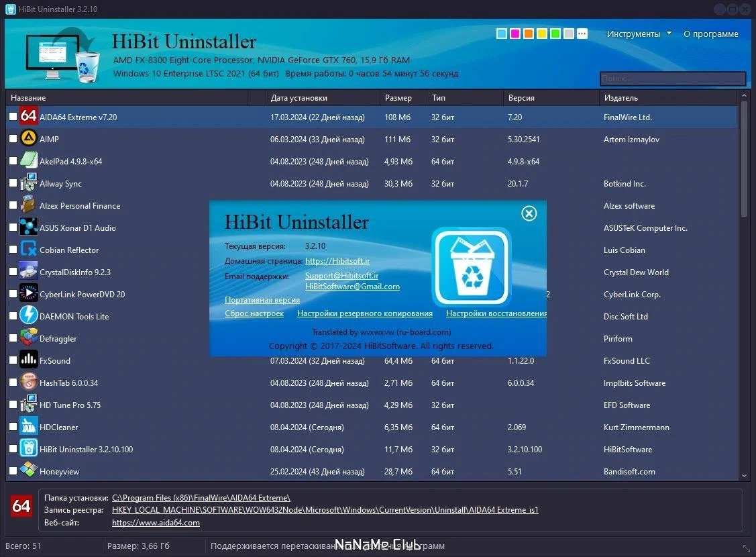
Task: Select the Cobian Reflector checkbox
Action: tap(13, 250)
